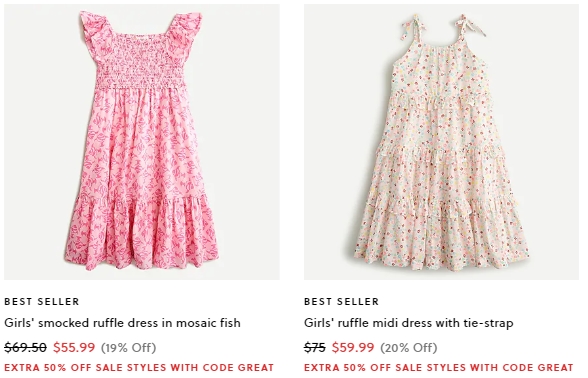Click the Girls' ruffle midi dress title

[x=408, y=323]
